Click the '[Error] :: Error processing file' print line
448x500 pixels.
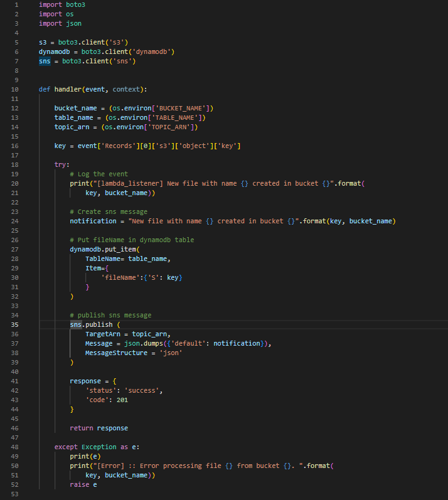[x=202, y=465]
